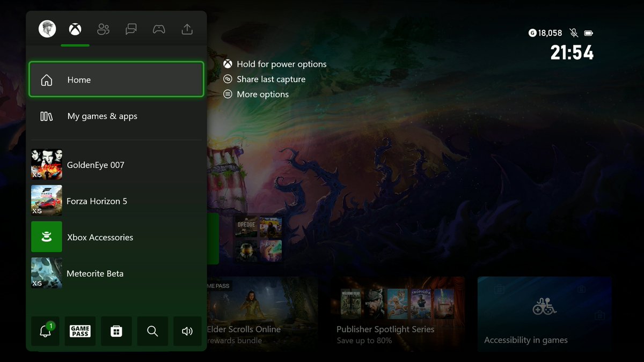Click the Gamerscore 18,058 indicator
644x362 pixels.
(545, 33)
